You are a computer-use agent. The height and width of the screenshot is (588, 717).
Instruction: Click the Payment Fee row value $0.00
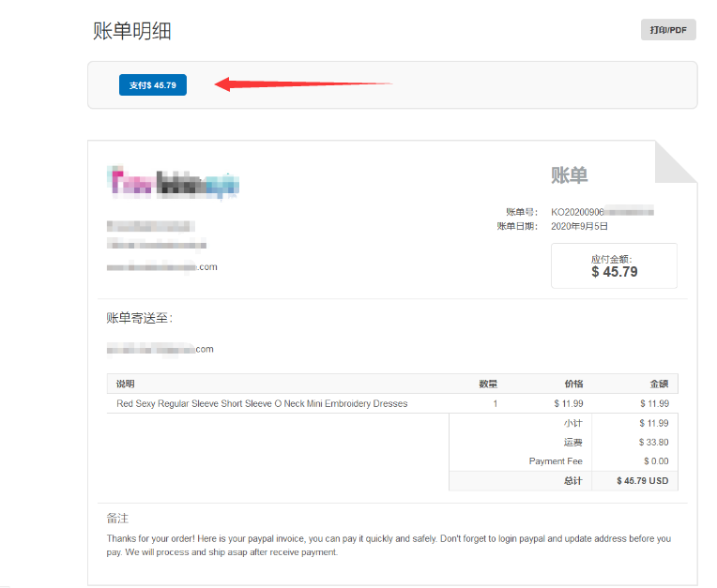point(656,461)
